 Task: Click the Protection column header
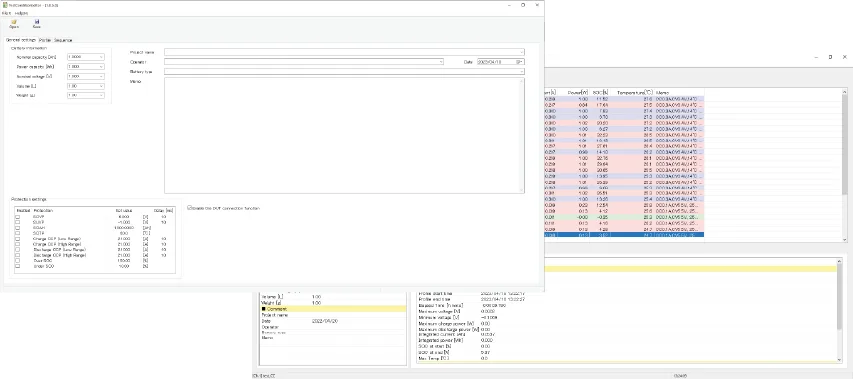[43, 210]
